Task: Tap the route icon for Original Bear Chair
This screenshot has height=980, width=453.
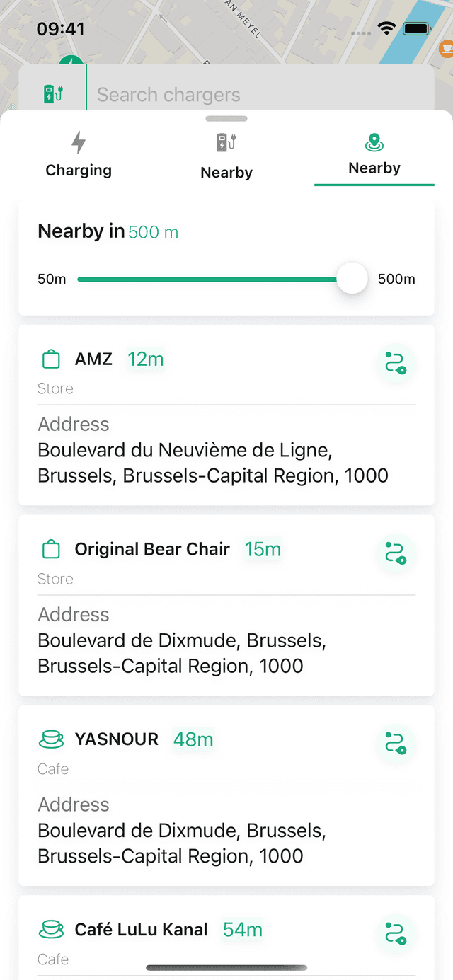Action: click(x=395, y=553)
